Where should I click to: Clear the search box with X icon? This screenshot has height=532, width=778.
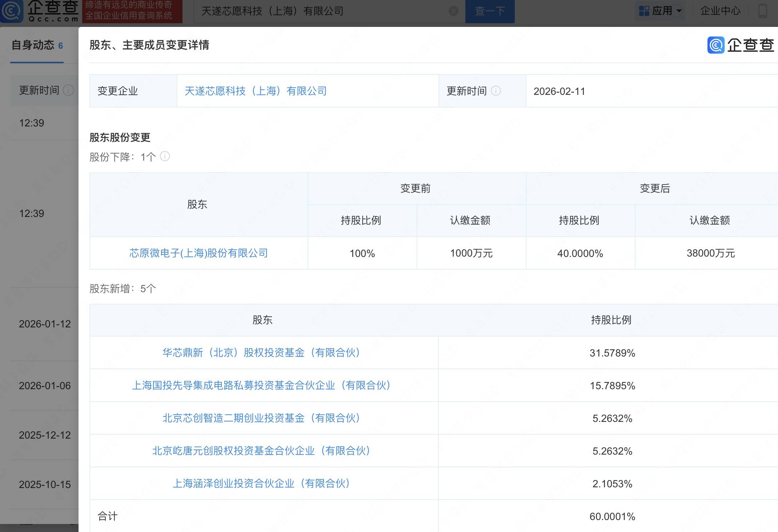pos(453,11)
